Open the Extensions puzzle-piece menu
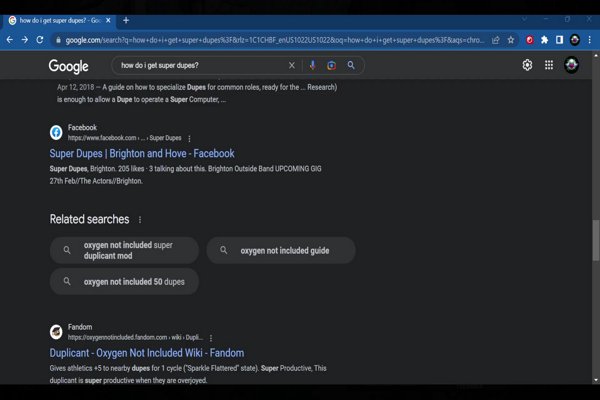 (x=545, y=40)
